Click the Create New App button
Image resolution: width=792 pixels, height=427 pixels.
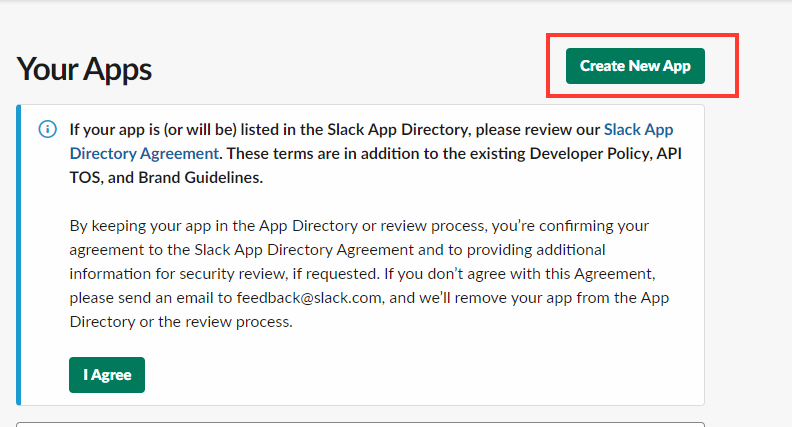(635, 66)
